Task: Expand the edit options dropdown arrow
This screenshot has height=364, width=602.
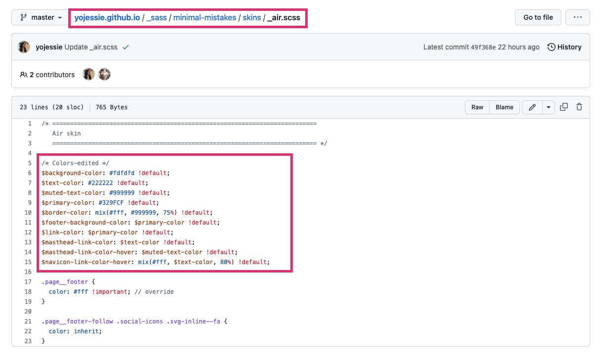Action: click(549, 107)
